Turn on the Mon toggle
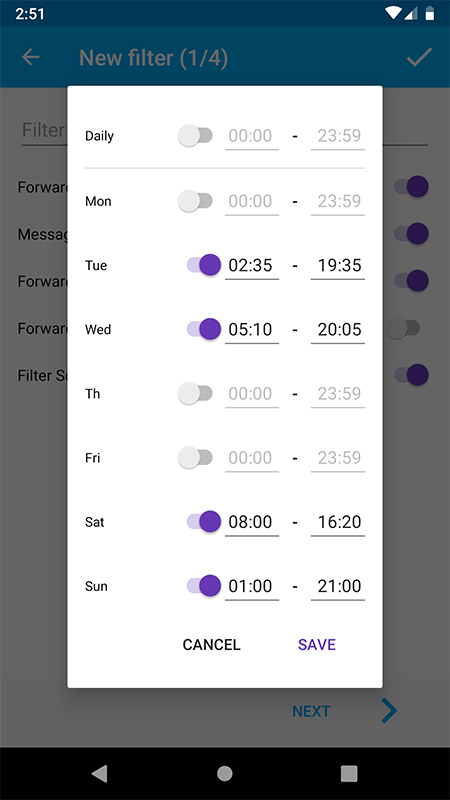Image resolution: width=450 pixels, height=800 pixels. 195,201
